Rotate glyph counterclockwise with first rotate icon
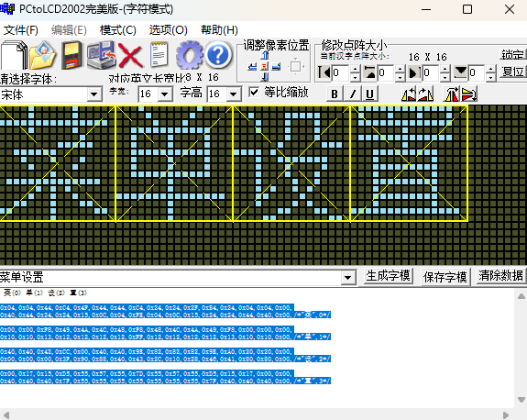Image resolution: width=527 pixels, height=420 pixels. (409, 94)
